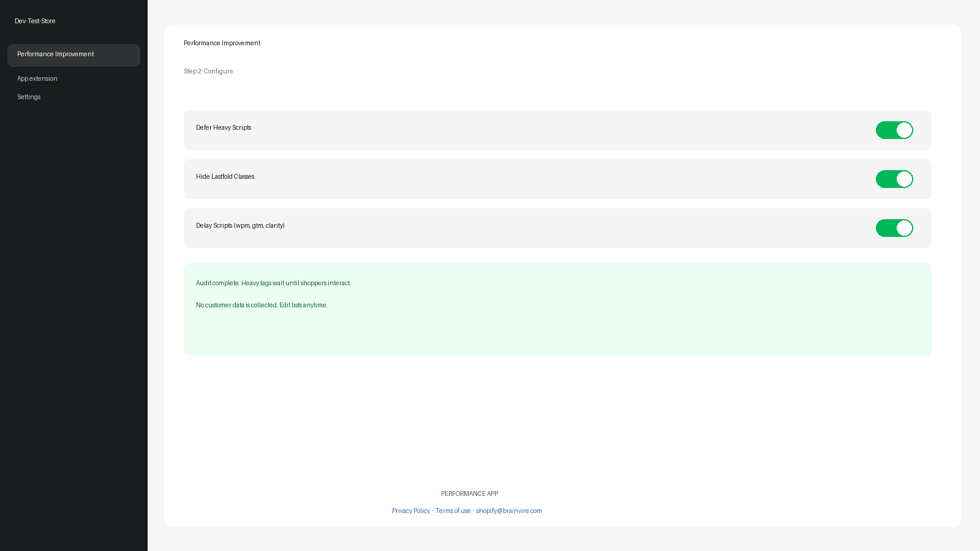
Task: Click the PERFORMANCE APP footer text
Action: [469, 493]
